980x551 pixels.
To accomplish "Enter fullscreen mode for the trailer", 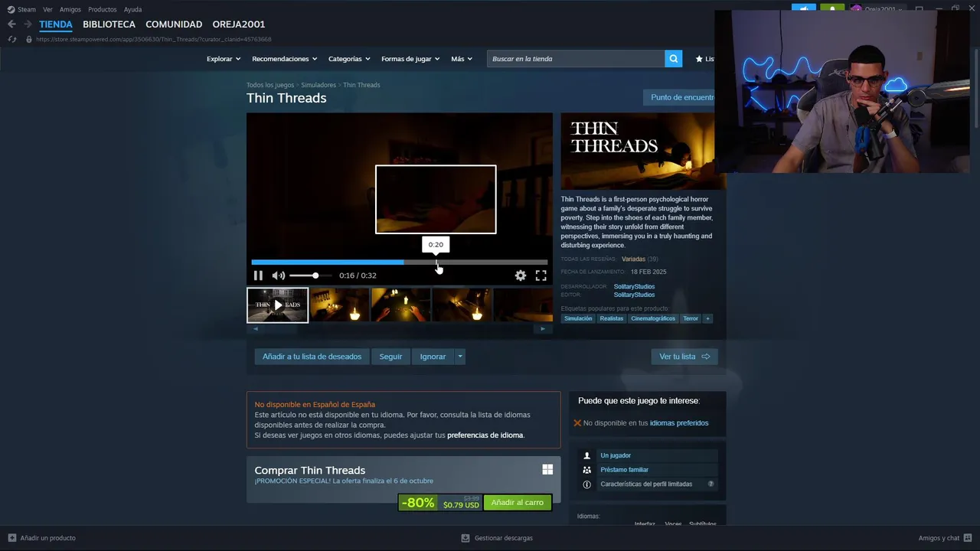I will [541, 275].
